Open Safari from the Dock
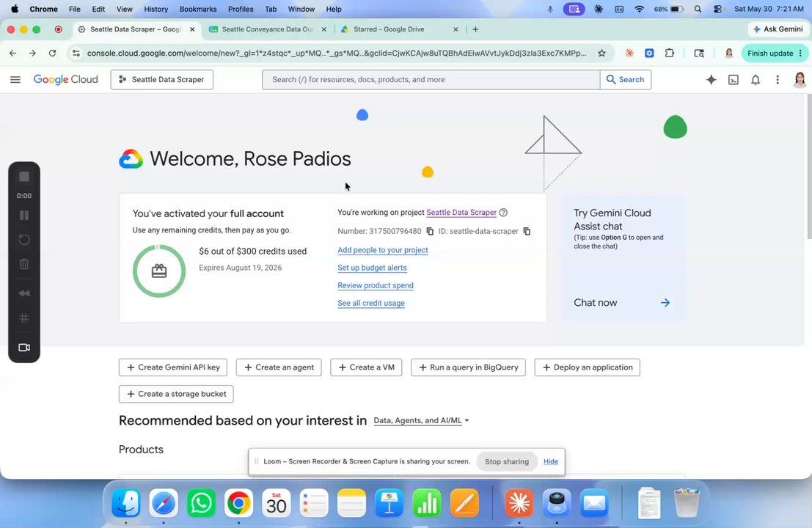Screen dimensions: 812x528 (163, 502)
